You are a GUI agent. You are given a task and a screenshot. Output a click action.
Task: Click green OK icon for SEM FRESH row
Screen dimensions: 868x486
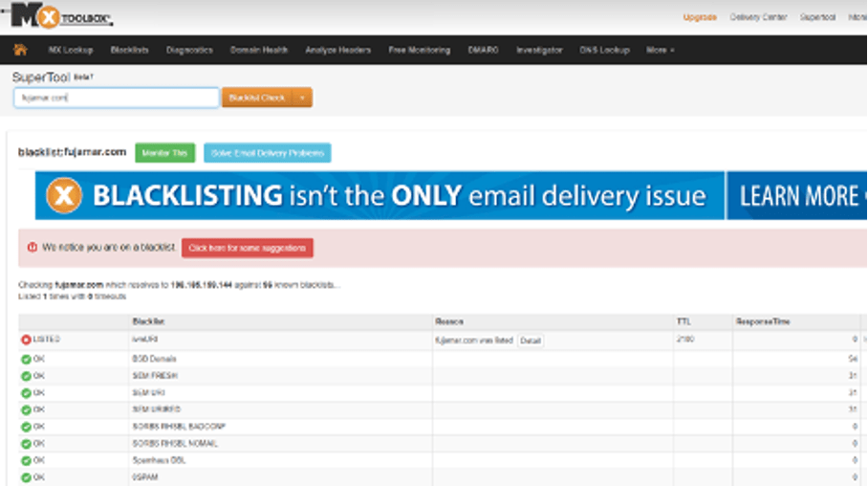(x=26, y=376)
